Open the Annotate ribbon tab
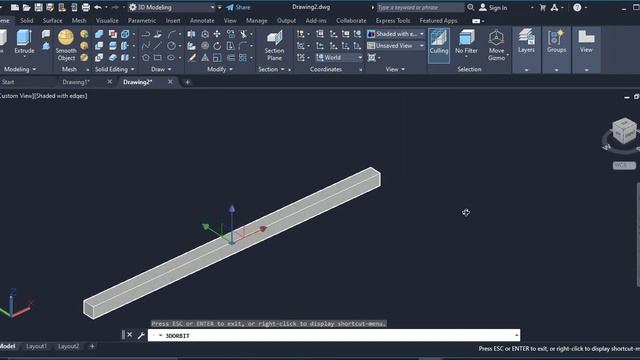The width and height of the screenshot is (640, 360). 202,20
